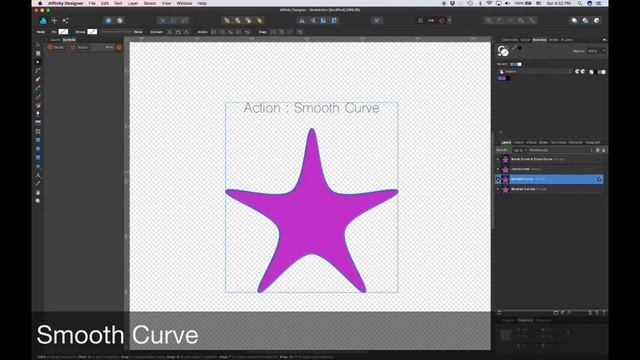The image size is (640, 360).
Task: Select the Vector Brush tool
Action: click(38, 97)
